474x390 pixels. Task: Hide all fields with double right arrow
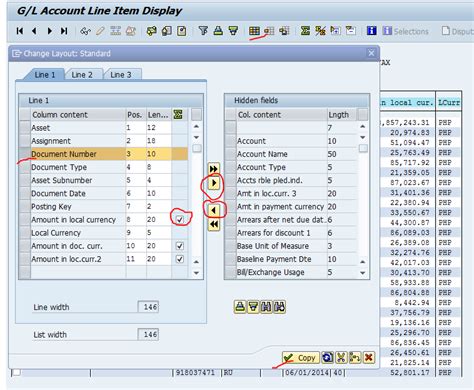pos(214,169)
